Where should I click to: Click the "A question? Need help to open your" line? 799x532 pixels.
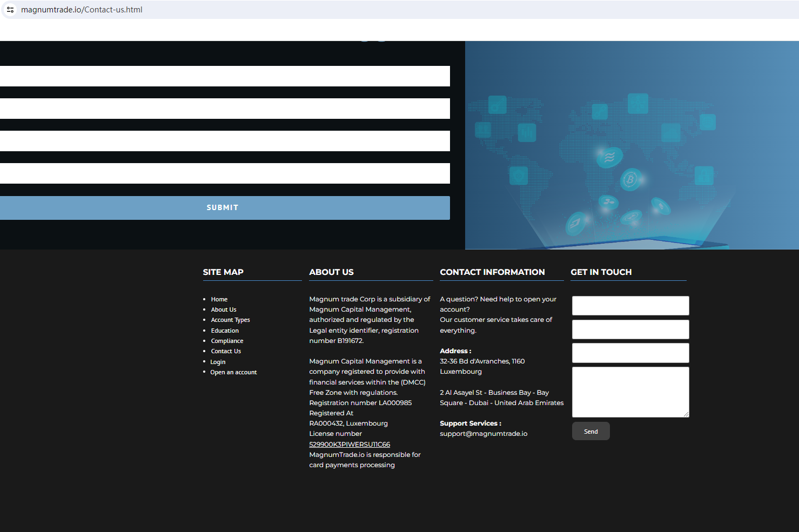click(x=498, y=299)
